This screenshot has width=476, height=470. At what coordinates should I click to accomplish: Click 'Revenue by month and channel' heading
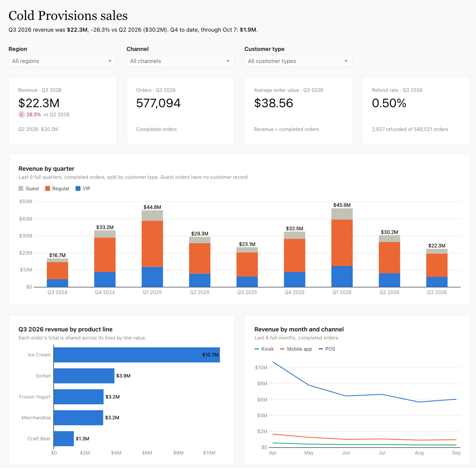click(x=299, y=329)
